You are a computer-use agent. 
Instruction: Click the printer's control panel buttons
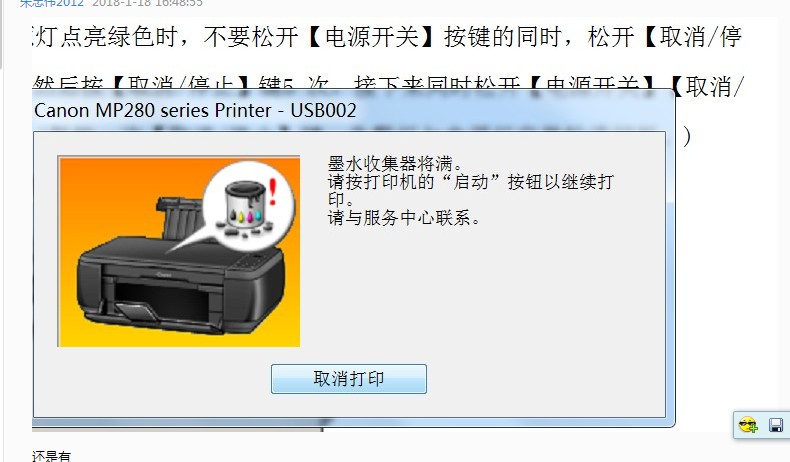point(249,262)
